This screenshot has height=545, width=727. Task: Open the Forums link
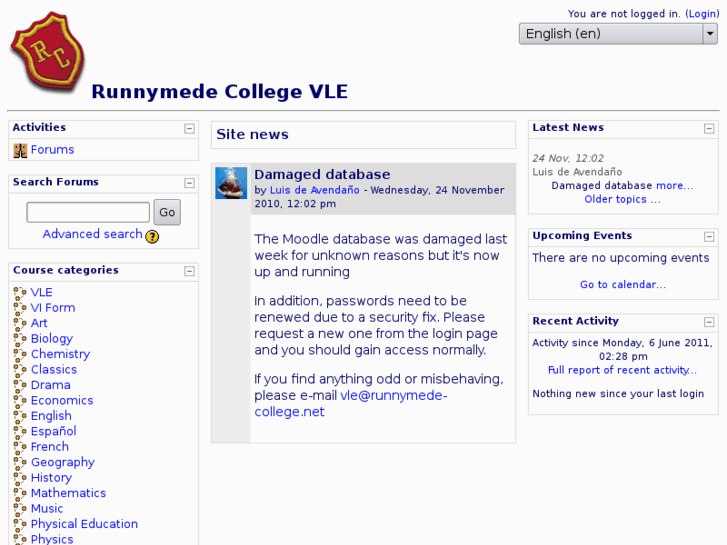[52, 150]
